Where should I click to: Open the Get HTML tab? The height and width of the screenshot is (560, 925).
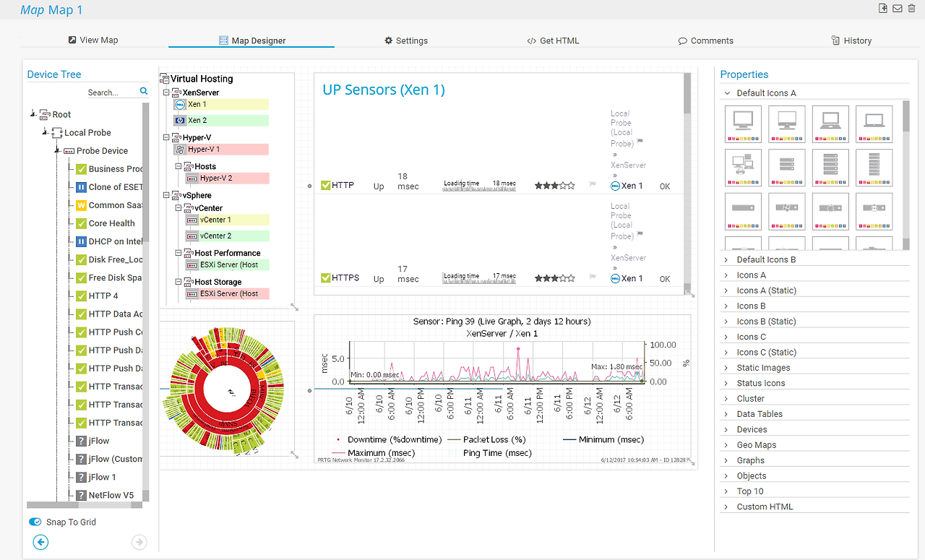click(554, 41)
